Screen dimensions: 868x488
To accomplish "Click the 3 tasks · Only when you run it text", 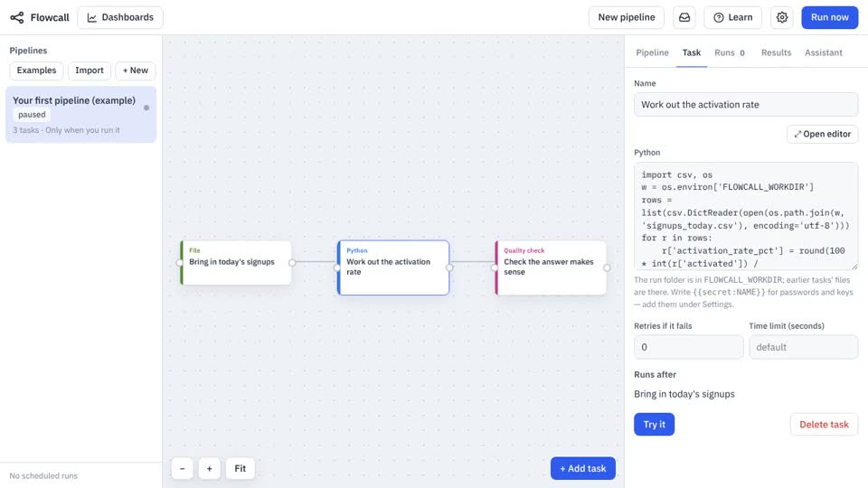I will click(66, 130).
